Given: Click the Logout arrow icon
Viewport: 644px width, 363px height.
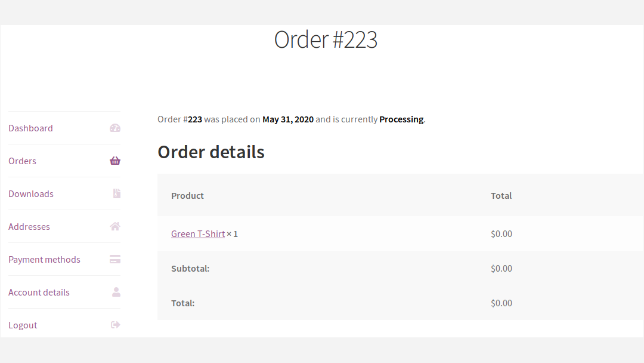Looking at the screenshot, I should pyautogui.click(x=116, y=325).
